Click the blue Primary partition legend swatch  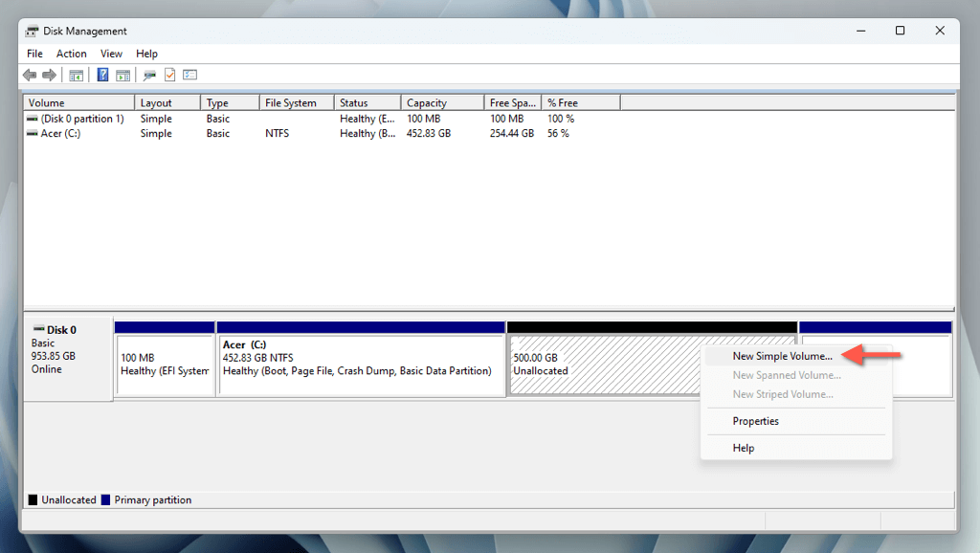pos(105,499)
